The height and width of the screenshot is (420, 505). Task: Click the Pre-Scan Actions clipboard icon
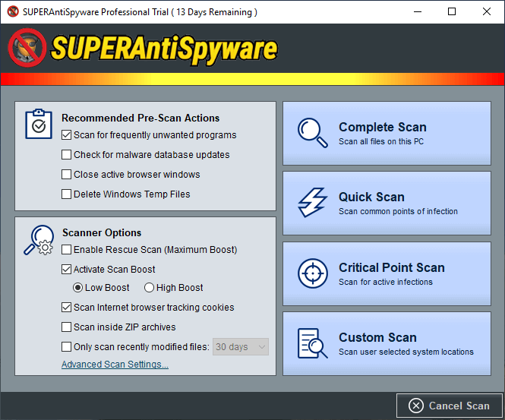coord(39,124)
